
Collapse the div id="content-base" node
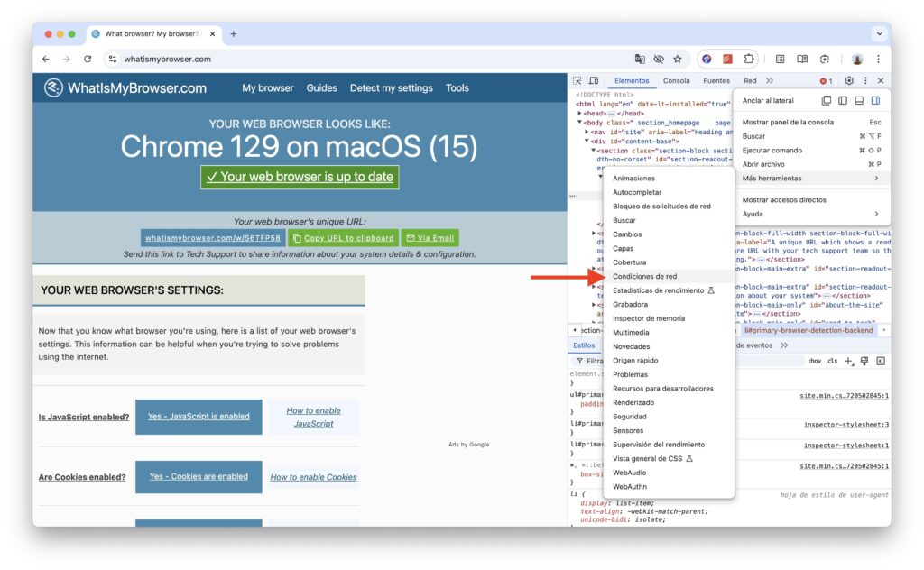coord(587,142)
